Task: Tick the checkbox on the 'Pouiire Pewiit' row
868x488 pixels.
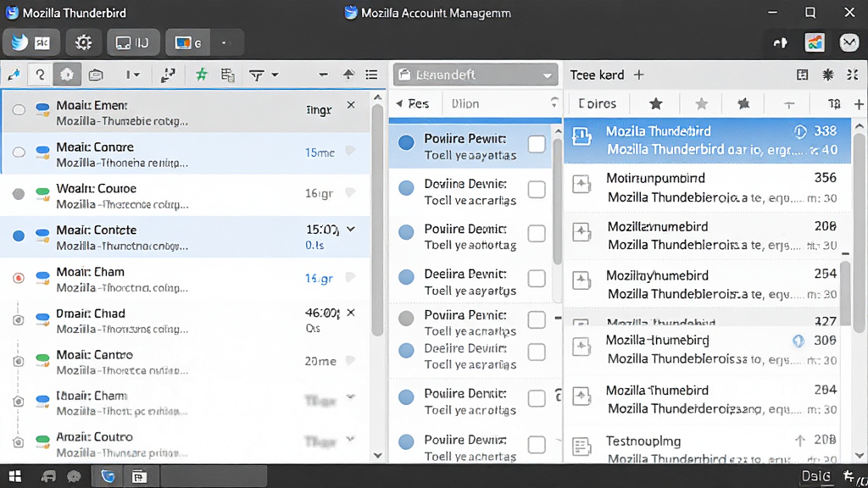Action: pos(537,144)
